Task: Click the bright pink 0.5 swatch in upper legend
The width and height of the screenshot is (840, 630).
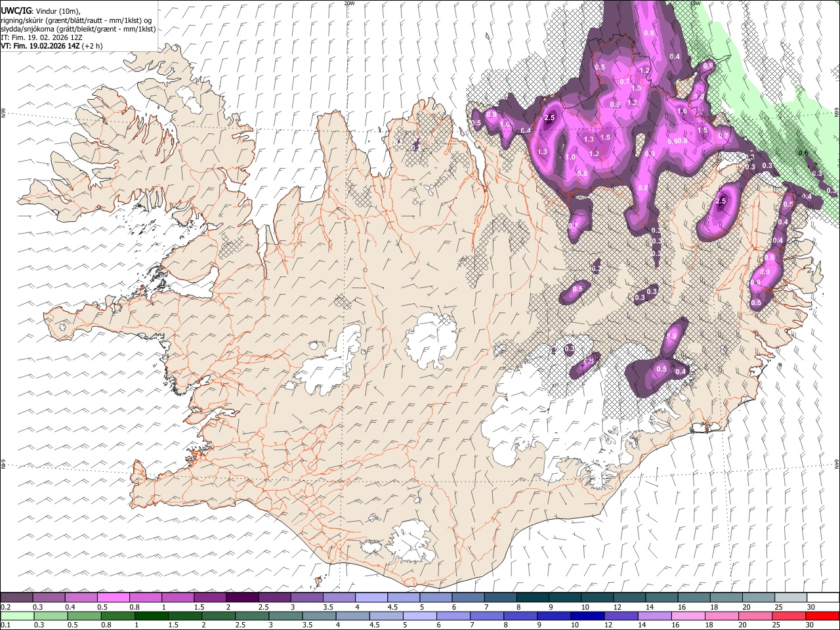Action: coord(114,598)
